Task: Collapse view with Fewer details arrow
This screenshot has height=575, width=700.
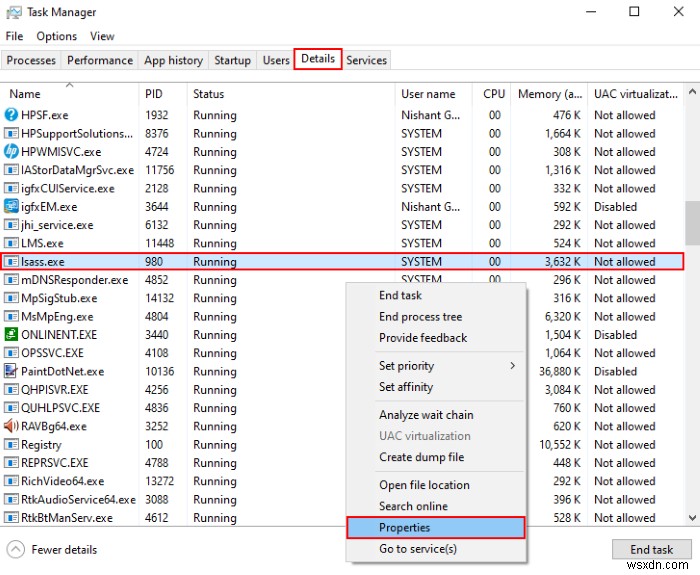Action: point(16,549)
